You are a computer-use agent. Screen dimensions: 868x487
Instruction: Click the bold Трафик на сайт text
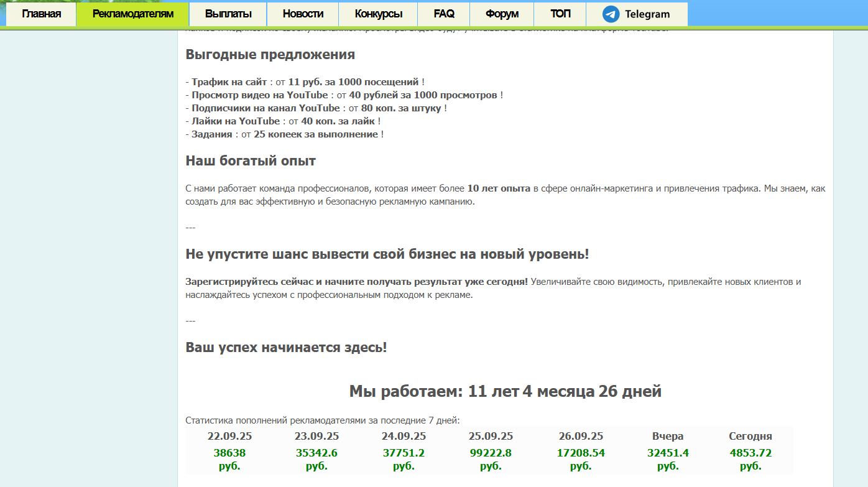coord(229,82)
